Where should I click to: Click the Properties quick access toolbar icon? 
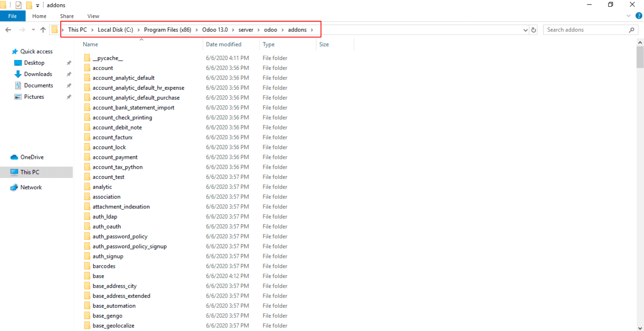18,5
